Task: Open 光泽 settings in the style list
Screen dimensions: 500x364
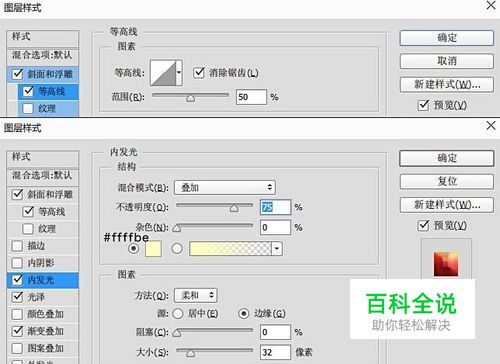Action: tap(36, 297)
